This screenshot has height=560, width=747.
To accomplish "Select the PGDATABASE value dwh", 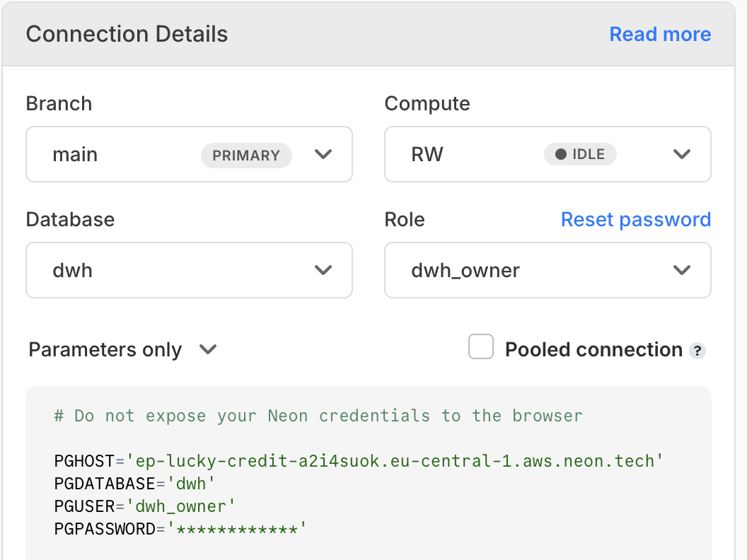I will pyautogui.click(x=195, y=483).
